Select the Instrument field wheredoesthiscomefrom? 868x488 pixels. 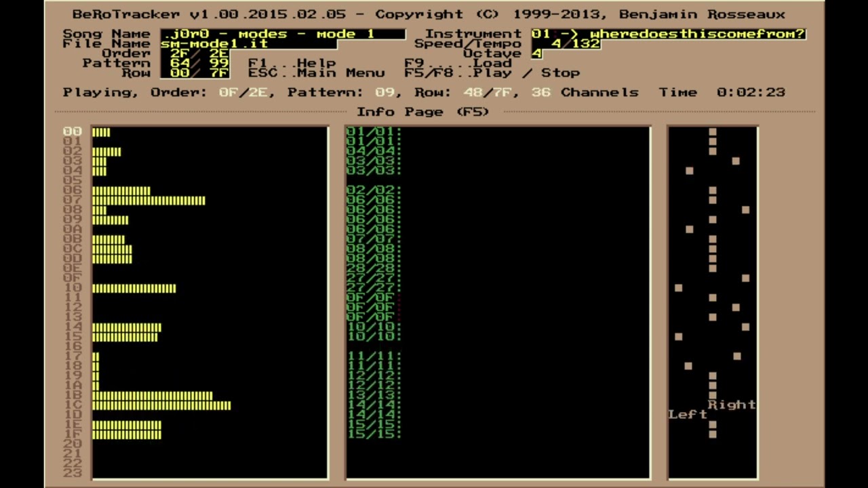pos(669,34)
